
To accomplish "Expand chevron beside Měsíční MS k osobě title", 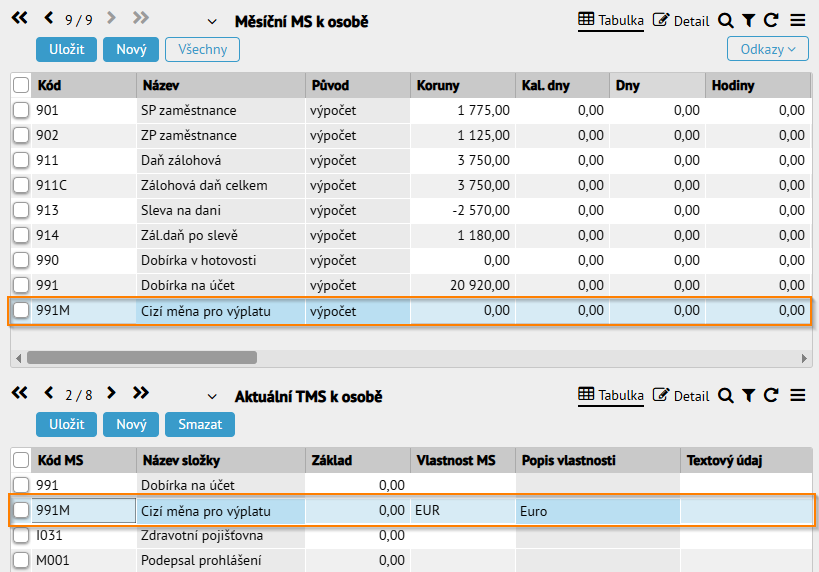I will click(x=212, y=22).
